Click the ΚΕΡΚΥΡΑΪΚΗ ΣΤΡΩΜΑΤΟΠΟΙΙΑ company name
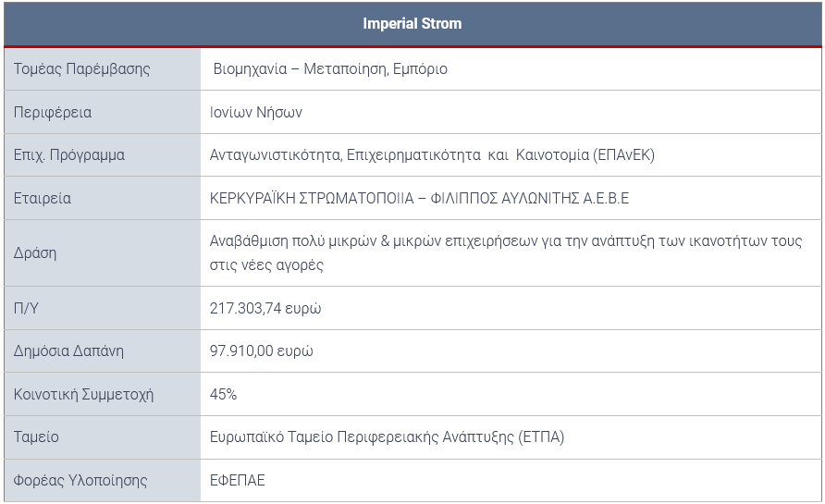825x504 pixels. [419, 198]
